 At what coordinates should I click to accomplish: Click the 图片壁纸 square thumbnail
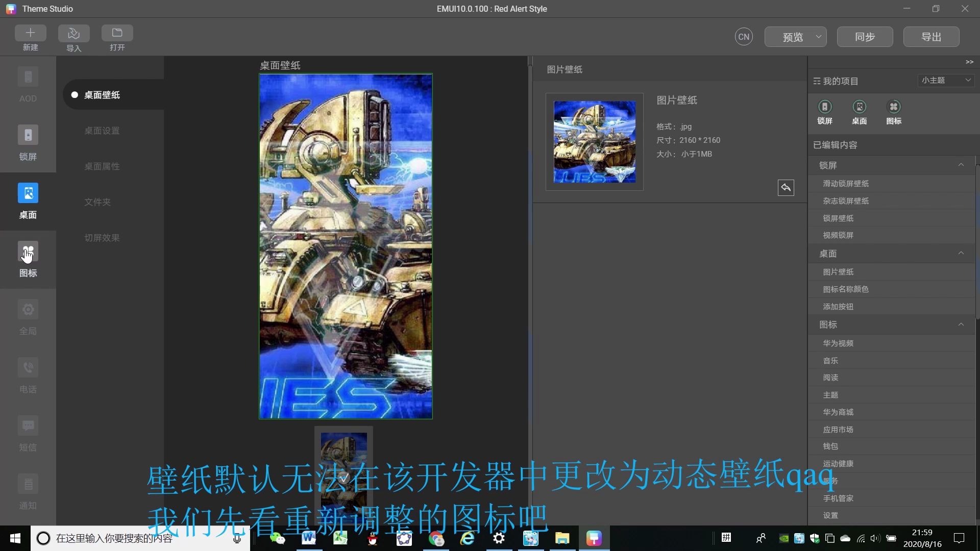tap(595, 142)
